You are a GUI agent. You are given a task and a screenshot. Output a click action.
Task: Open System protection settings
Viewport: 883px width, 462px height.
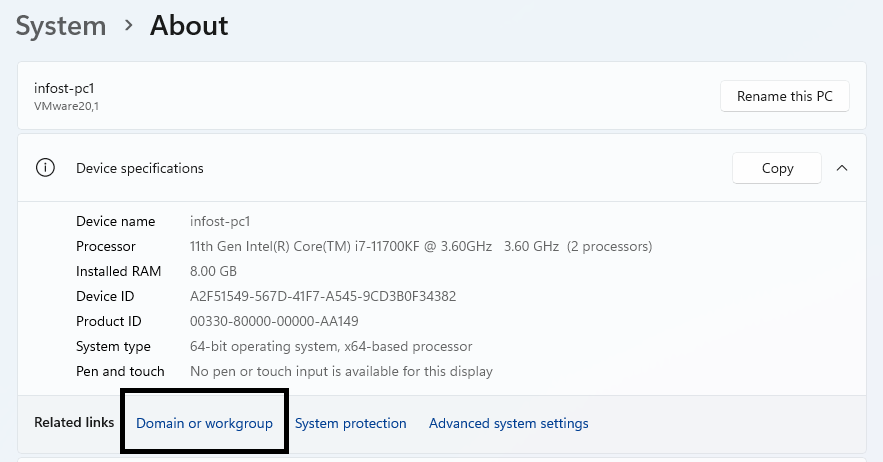point(350,423)
